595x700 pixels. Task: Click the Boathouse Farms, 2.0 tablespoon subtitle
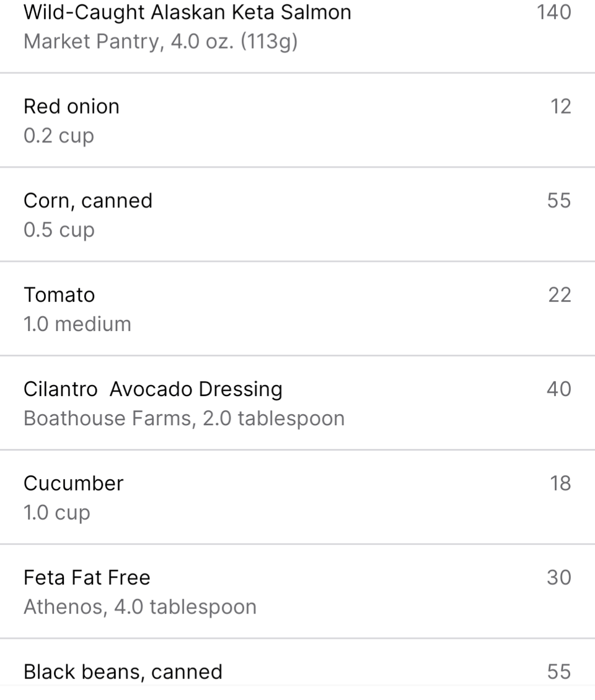184,419
